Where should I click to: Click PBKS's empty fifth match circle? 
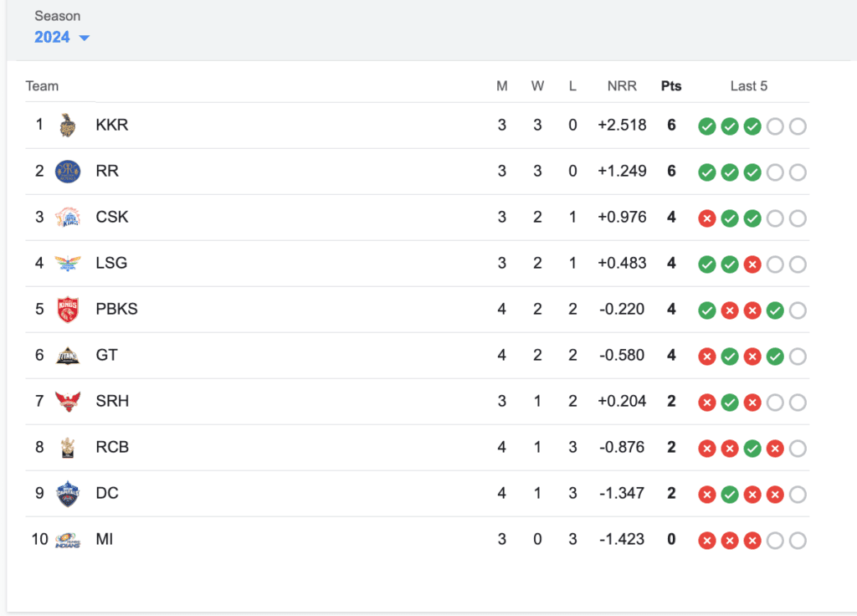coord(798,310)
